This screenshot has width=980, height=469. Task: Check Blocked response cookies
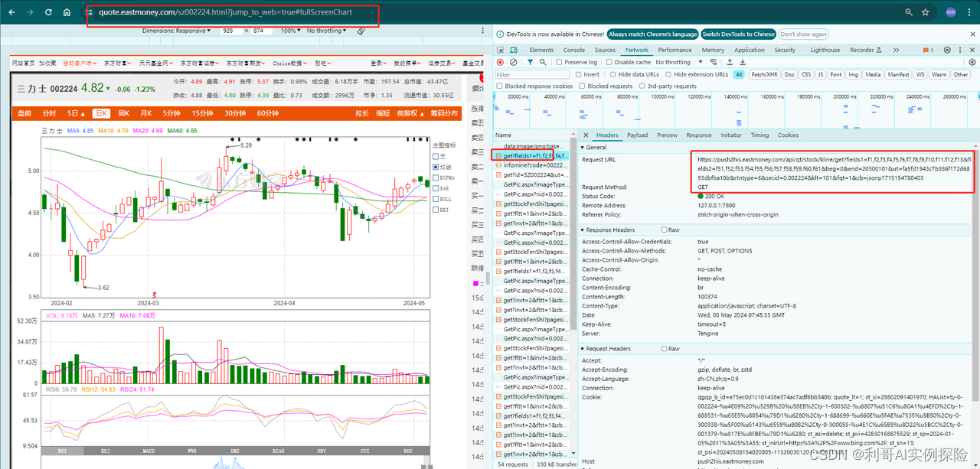click(x=499, y=86)
